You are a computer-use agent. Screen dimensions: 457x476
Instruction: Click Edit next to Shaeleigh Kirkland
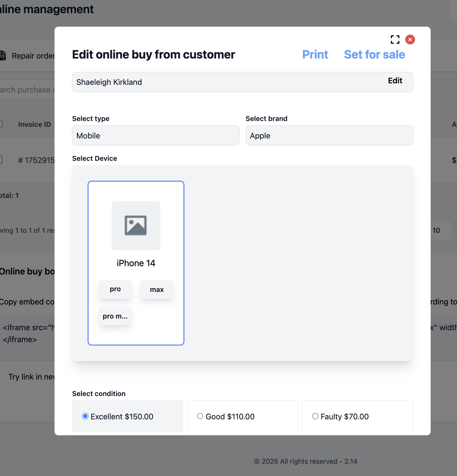395,81
